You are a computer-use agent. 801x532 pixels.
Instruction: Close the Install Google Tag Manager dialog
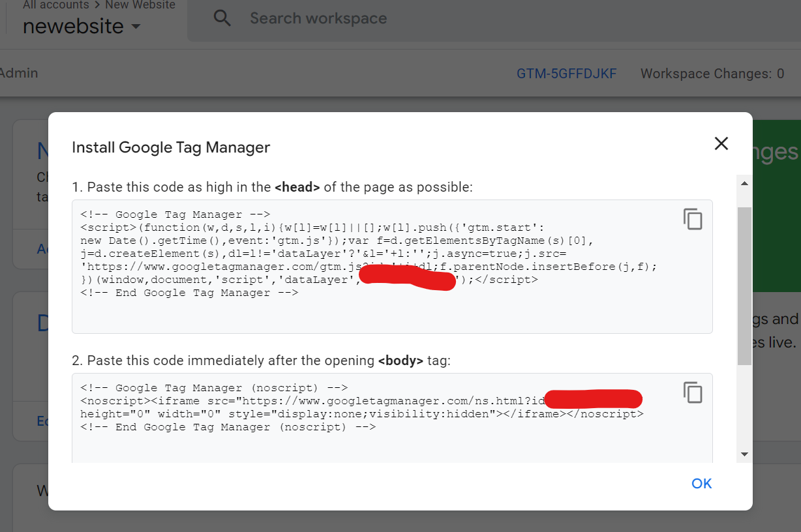[721, 144]
